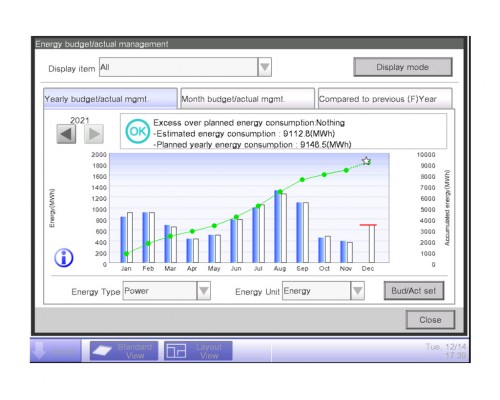Image resolution: width=500 pixels, height=400 pixels.
Task: Click the Display mode button
Action: pyautogui.click(x=403, y=67)
